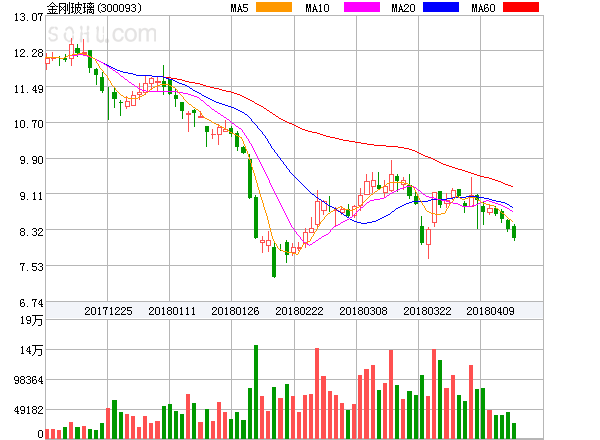Click the stock title 金刚玻璃(300093)
The width and height of the screenshot is (600, 440).
pyautogui.click(x=94, y=8)
